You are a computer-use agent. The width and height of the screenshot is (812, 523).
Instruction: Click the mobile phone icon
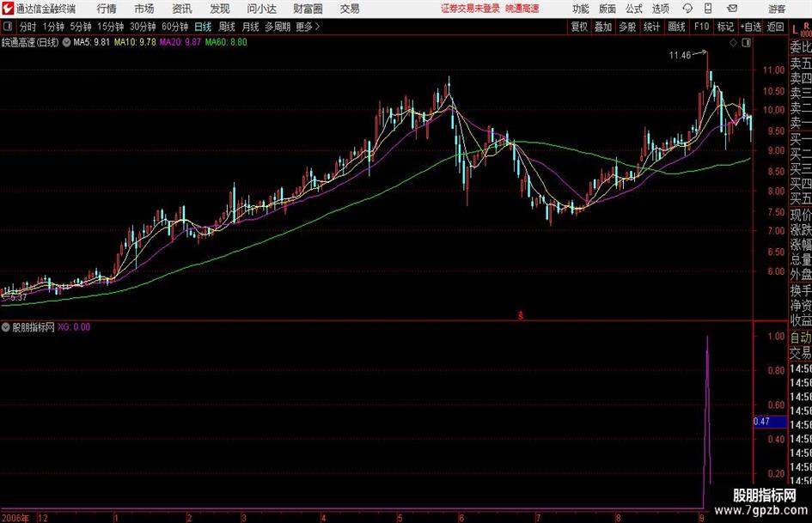point(708,9)
